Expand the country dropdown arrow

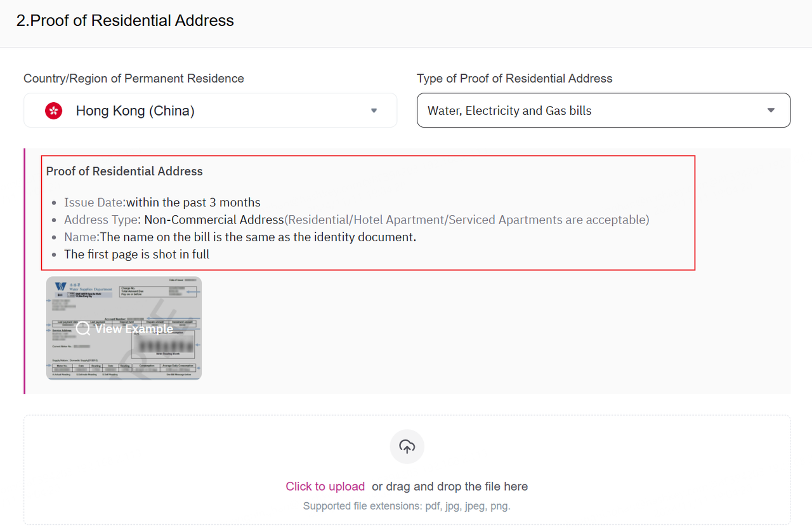pyautogui.click(x=374, y=110)
